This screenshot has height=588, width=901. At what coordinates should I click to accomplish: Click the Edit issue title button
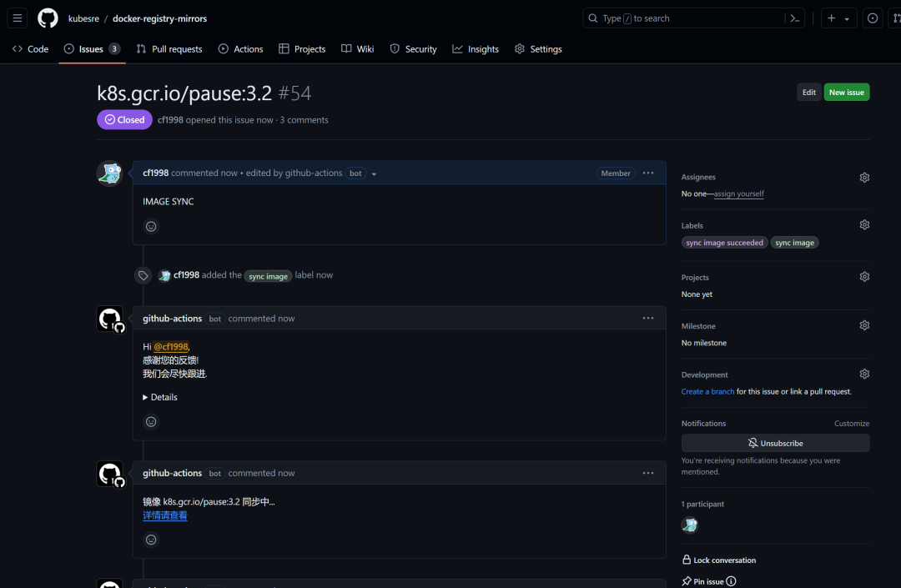click(808, 92)
